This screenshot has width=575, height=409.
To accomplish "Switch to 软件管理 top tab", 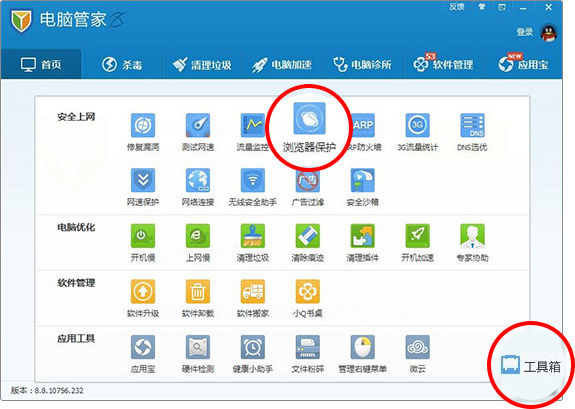I will (443, 64).
